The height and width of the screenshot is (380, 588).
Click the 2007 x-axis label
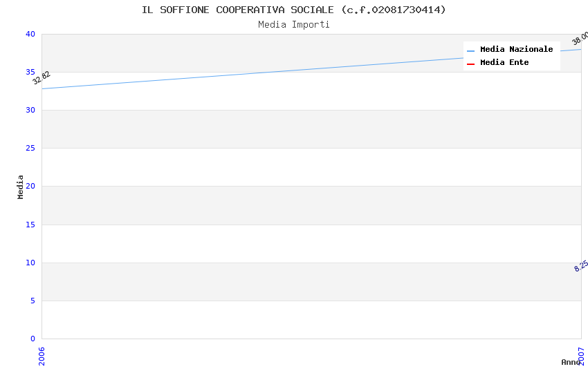coord(581,356)
